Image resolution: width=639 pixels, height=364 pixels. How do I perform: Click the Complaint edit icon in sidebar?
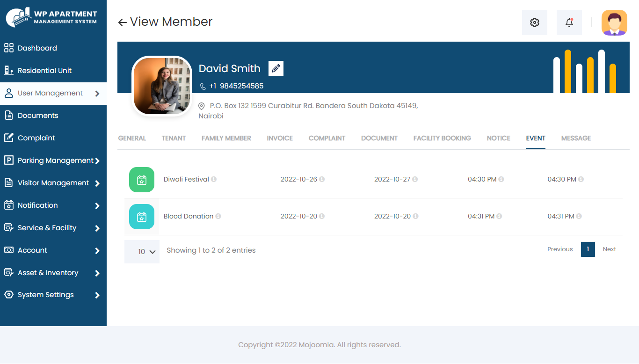(8, 138)
